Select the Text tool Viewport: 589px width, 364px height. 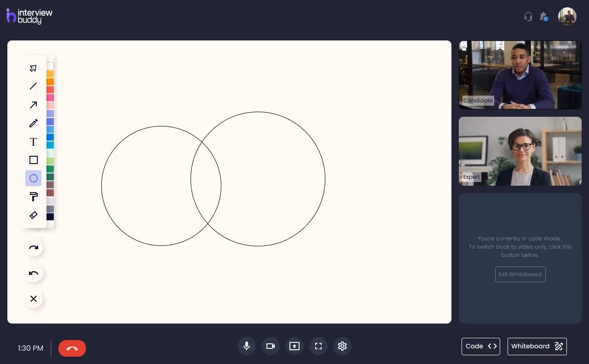pyautogui.click(x=33, y=142)
